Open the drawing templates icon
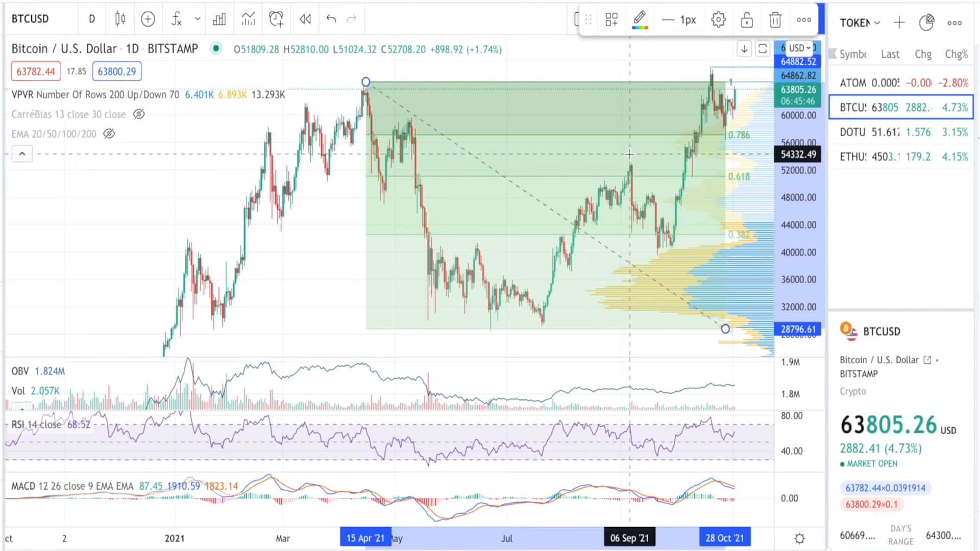 pos(611,19)
